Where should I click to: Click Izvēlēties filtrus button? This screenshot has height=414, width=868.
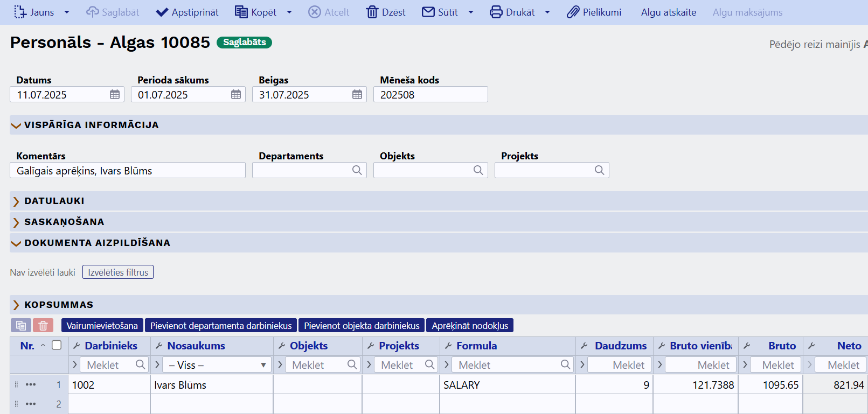point(118,272)
